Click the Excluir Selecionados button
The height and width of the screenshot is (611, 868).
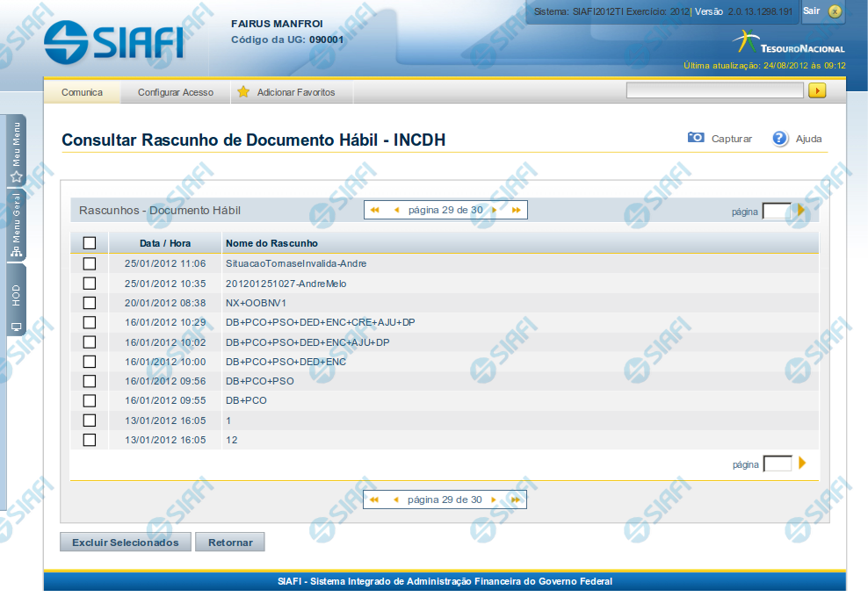point(126,543)
